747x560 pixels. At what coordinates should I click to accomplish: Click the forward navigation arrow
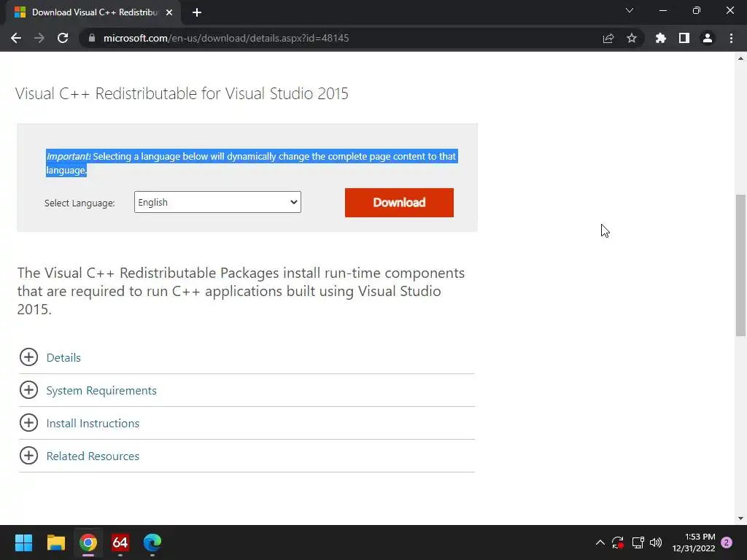pos(39,38)
